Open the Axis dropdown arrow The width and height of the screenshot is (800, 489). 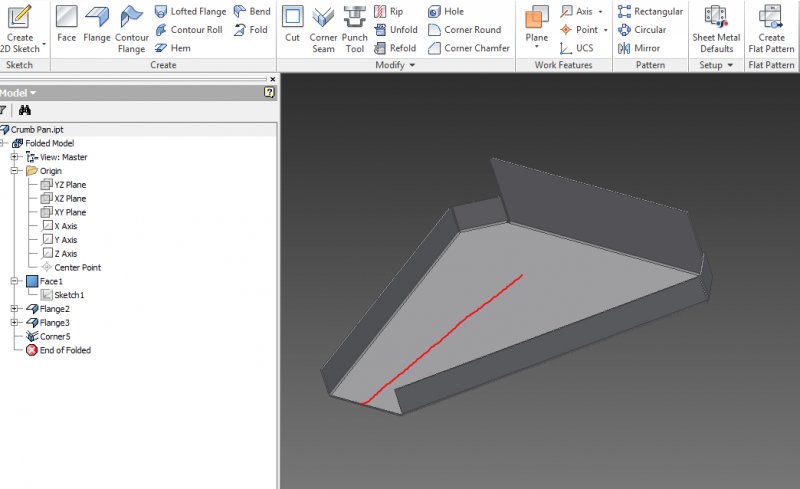click(600, 11)
